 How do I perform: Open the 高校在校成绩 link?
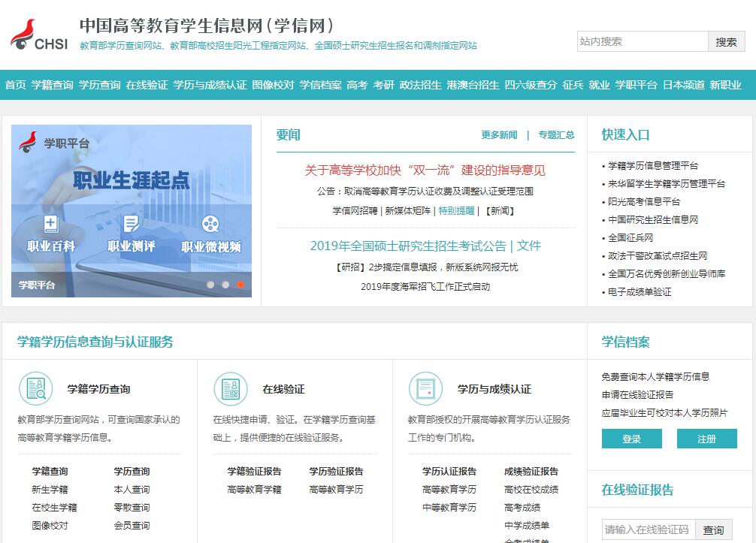coord(531,490)
